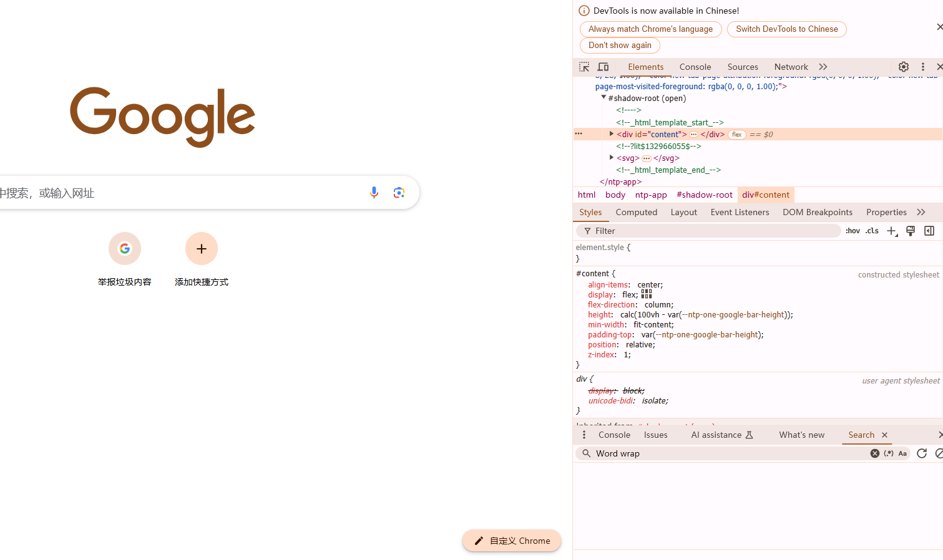Click the new style rule plus icon
Image resolution: width=943 pixels, height=560 pixels.
point(892,231)
